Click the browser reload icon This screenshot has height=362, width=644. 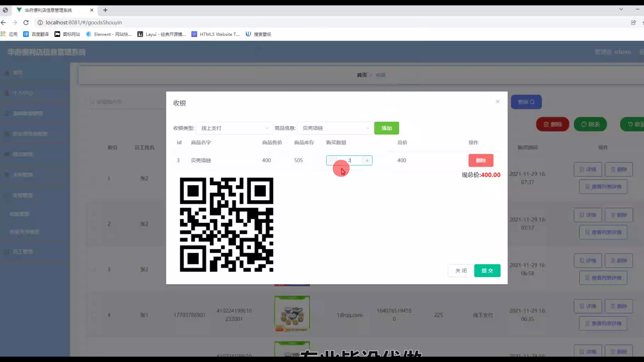pos(26,22)
